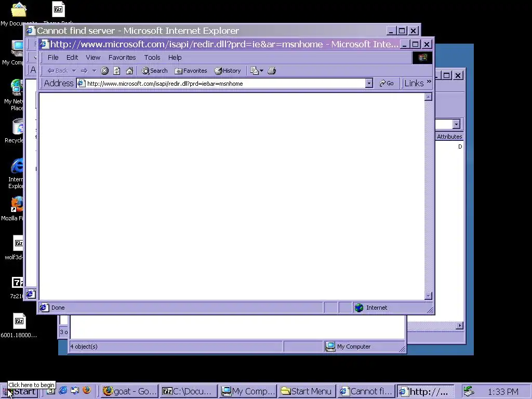Open the Back button history dropdown arrow

point(74,71)
